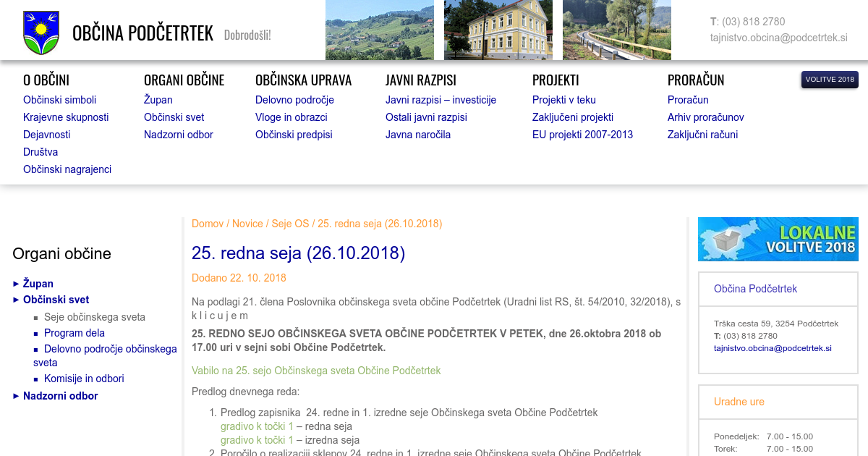868x456 pixels.
Task: Open Komisije in odbori sidebar link
Action: coord(83,379)
